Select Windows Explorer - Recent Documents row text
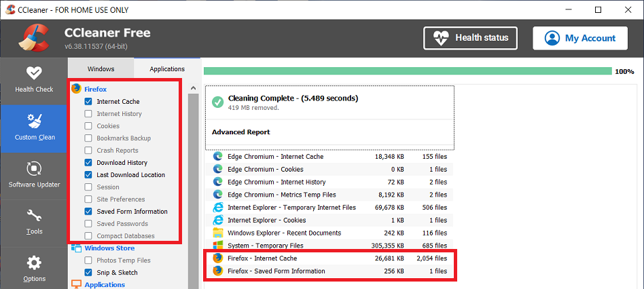644x289 pixels. [284, 233]
